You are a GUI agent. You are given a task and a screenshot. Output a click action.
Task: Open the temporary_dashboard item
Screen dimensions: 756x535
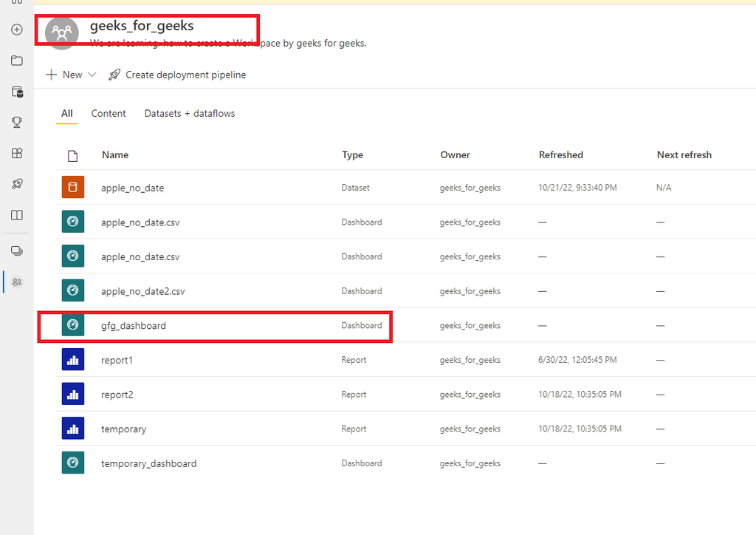coord(148,463)
